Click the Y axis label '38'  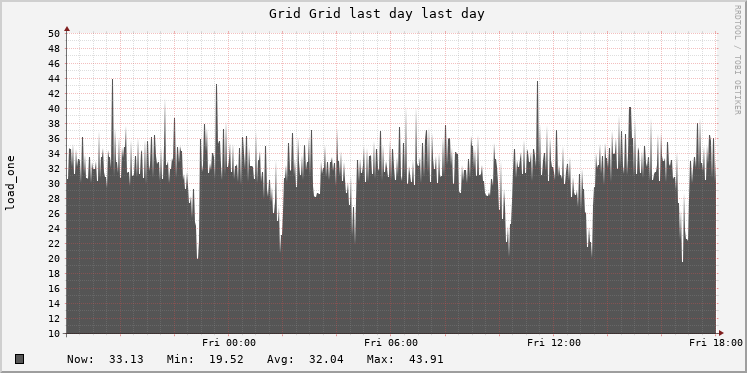coord(54,123)
